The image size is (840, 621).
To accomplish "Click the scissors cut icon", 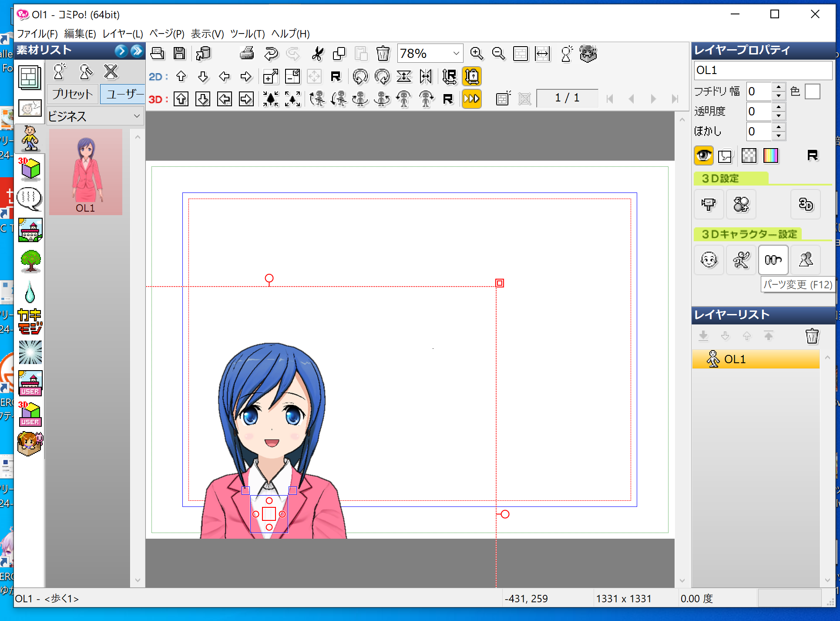I will [x=318, y=54].
